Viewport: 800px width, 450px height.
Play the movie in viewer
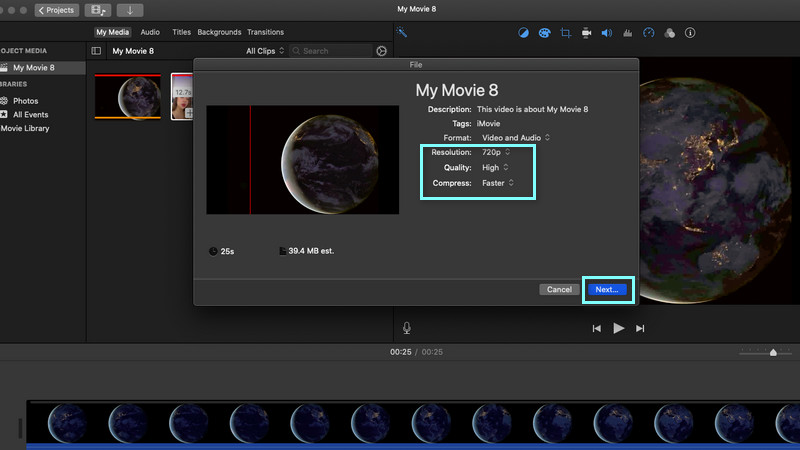click(x=618, y=328)
